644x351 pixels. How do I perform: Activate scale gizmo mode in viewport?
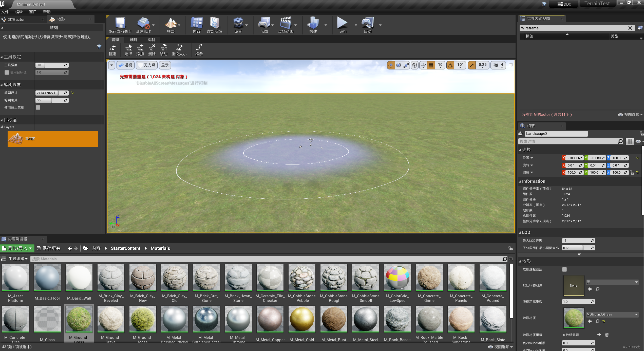click(406, 65)
